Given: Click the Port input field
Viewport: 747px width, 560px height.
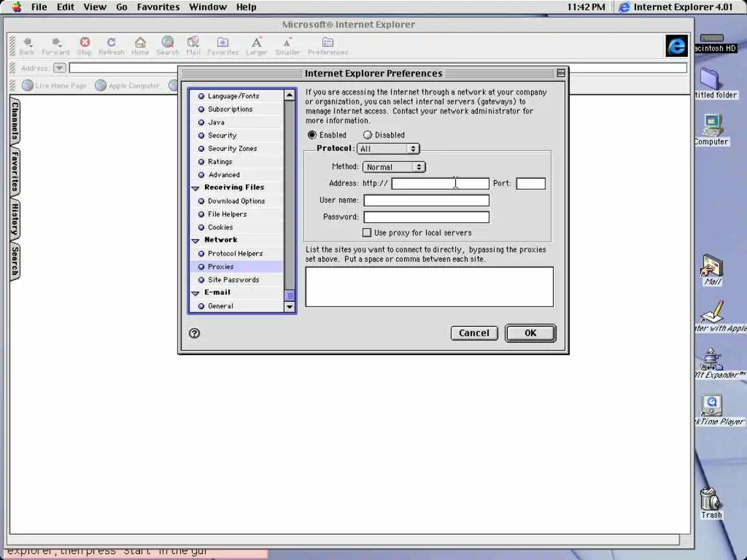Looking at the screenshot, I should coord(530,183).
